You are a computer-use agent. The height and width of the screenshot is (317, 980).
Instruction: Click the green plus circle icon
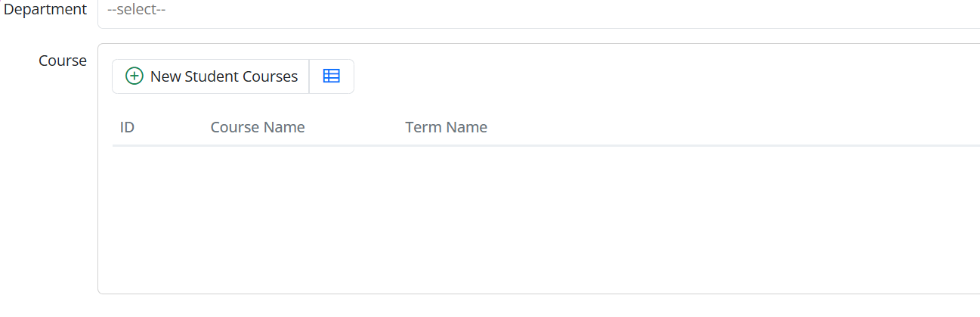tap(134, 76)
